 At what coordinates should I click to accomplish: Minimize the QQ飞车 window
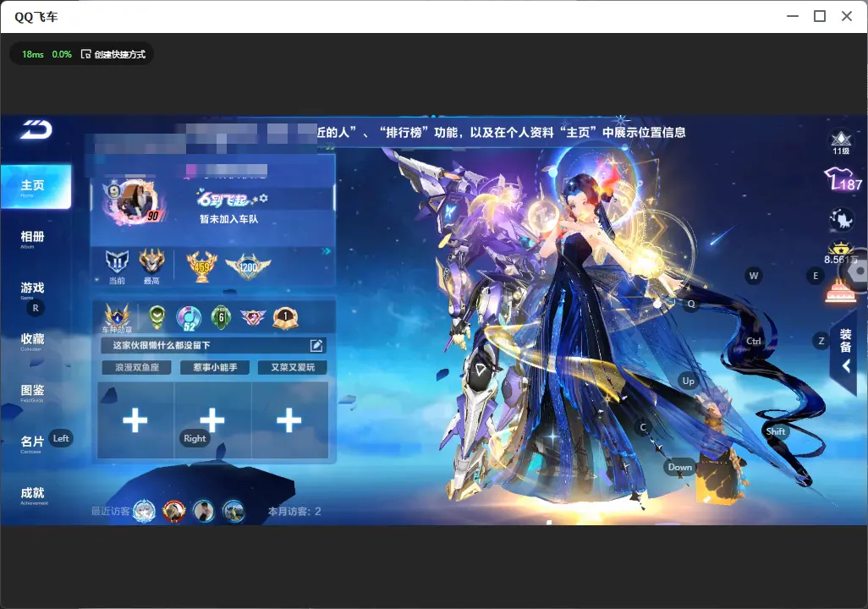793,17
